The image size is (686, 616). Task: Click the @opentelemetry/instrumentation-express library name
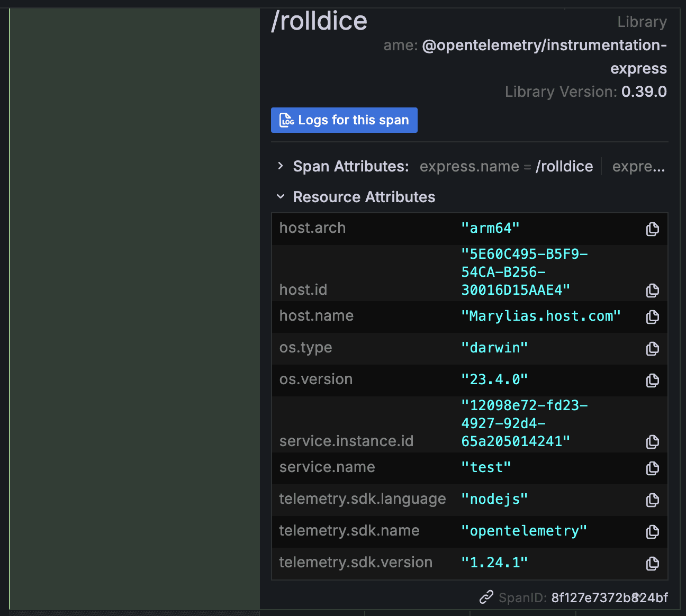click(545, 57)
